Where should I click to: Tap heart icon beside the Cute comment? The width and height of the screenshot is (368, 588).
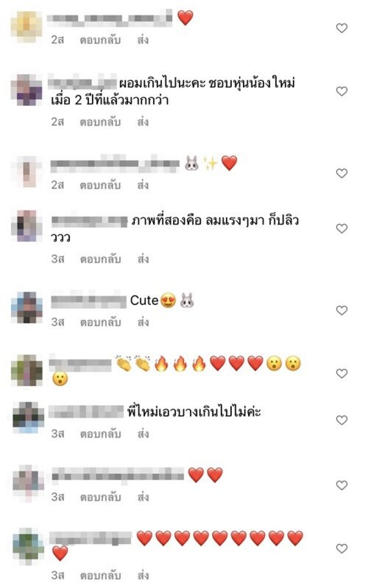(x=341, y=311)
